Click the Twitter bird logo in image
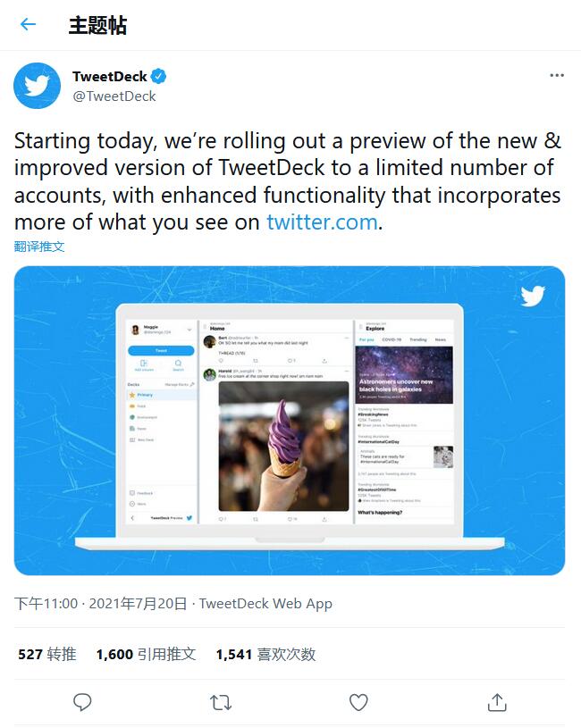581x728 pixels. tap(533, 296)
